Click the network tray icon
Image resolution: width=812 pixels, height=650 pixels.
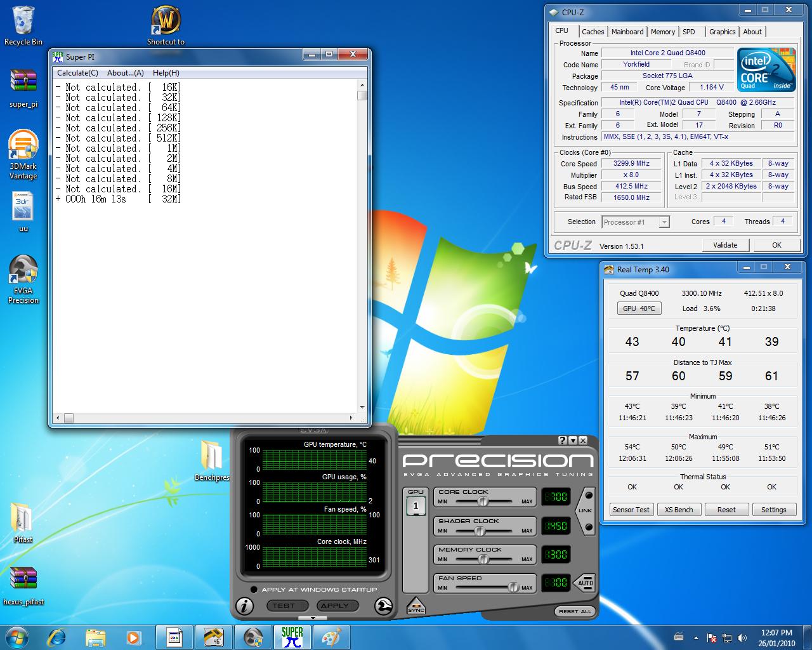point(727,638)
